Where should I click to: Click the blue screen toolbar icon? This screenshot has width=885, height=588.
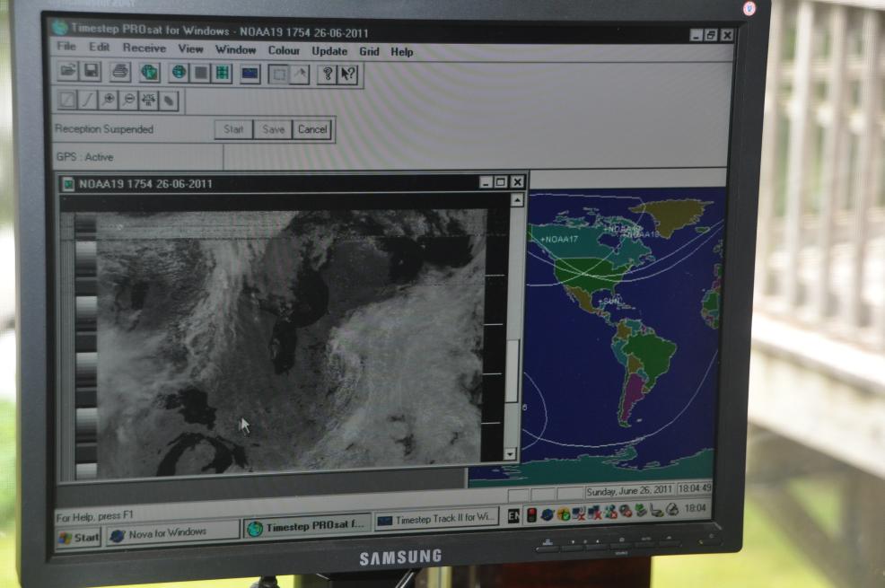(x=250, y=74)
